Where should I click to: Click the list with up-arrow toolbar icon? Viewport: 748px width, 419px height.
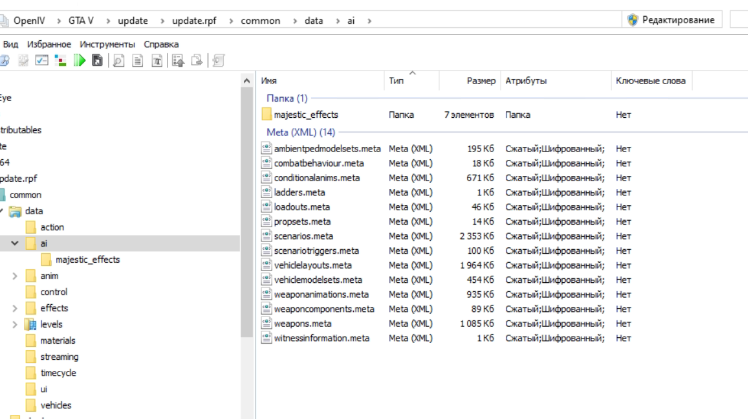click(178, 61)
